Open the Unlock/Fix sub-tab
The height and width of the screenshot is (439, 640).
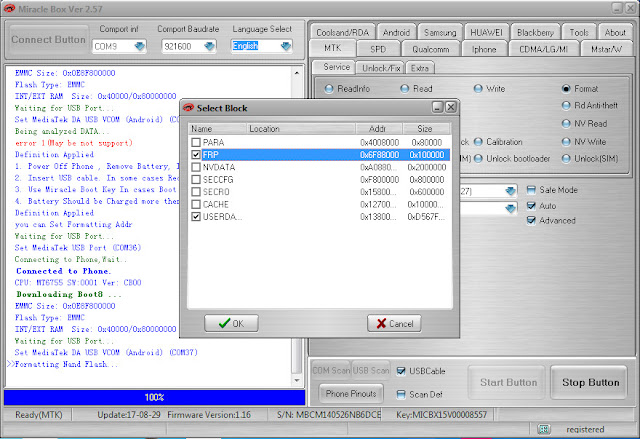[381, 68]
